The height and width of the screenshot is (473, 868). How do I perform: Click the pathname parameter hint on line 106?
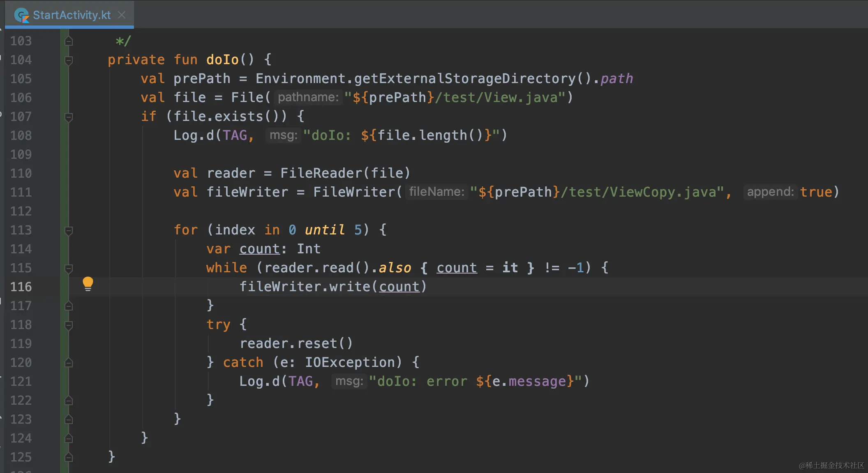[x=308, y=97]
